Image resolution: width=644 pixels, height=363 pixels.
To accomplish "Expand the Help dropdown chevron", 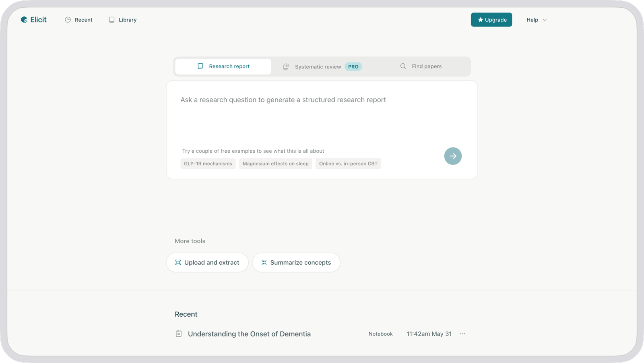I will [545, 20].
